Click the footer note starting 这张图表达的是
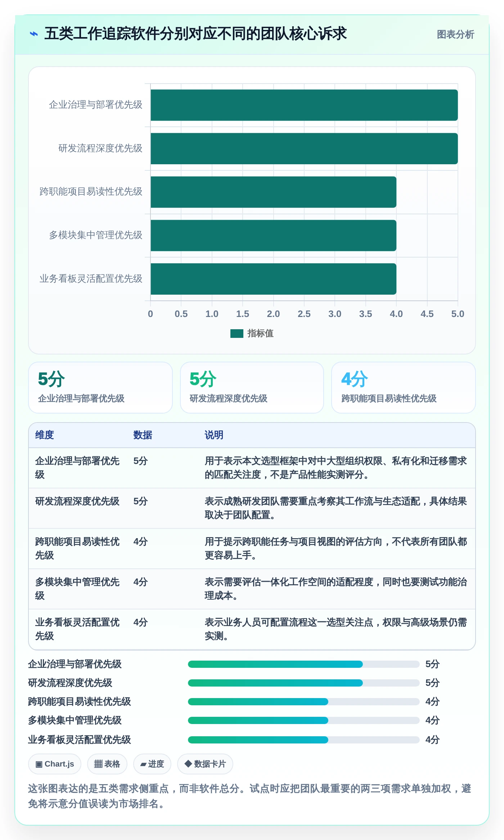Screen dimensions: 504x840 pyautogui.click(x=250, y=796)
